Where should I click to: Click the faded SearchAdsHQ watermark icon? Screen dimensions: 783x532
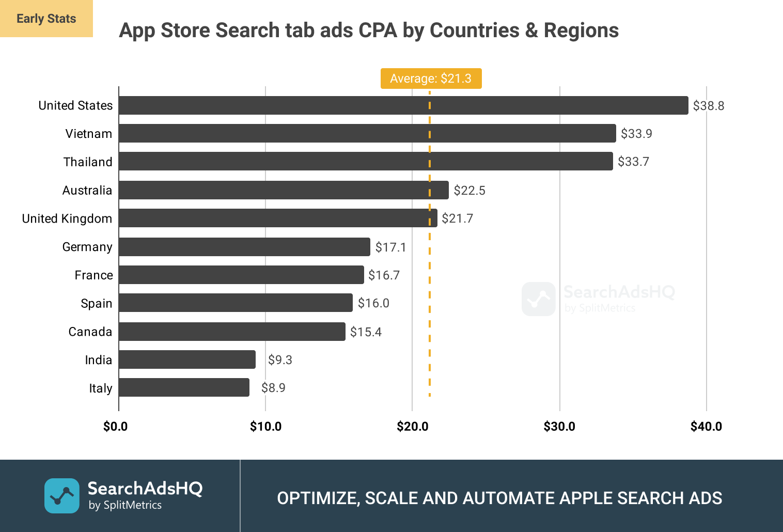[538, 299]
